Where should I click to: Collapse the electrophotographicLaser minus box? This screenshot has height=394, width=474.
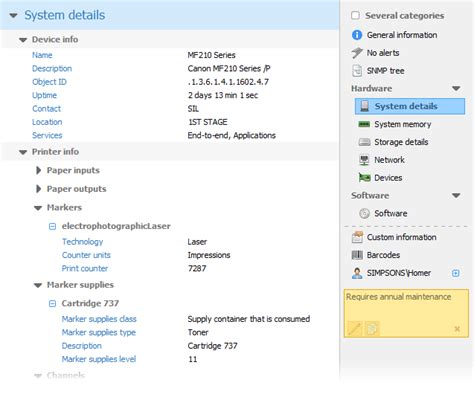point(52,226)
